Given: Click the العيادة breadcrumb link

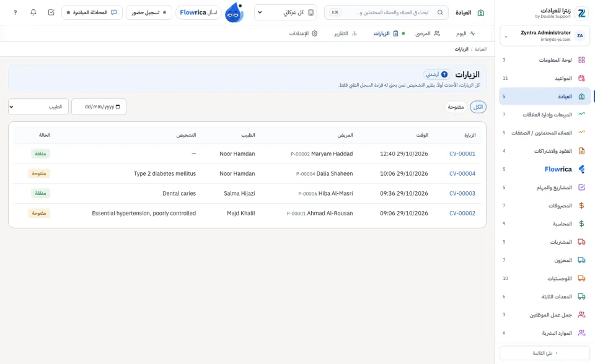Looking at the screenshot, I should pos(480,50).
